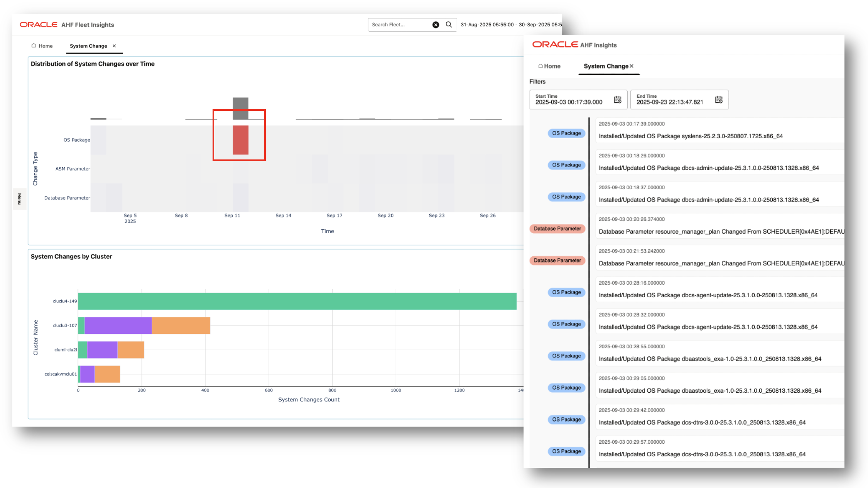
Task: Click the highlighted red OS Package bar on Sep 11
Action: click(x=240, y=139)
